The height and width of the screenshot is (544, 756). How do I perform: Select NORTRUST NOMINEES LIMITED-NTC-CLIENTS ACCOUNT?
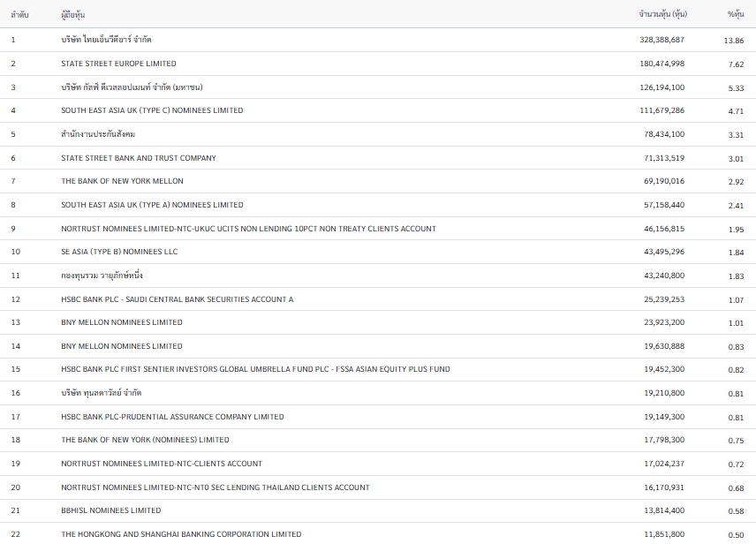162,464
